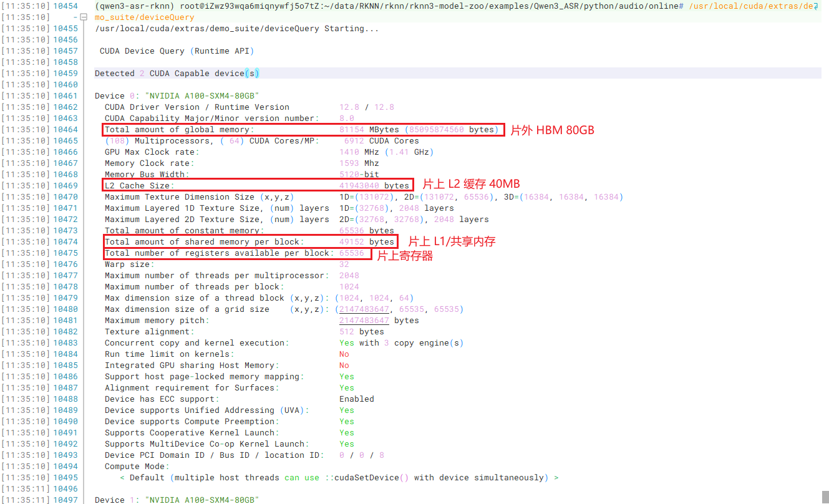Click the '5120-bit' memory bus width value
The height and width of the screenshot is (504, 829).
pos(359,175)
